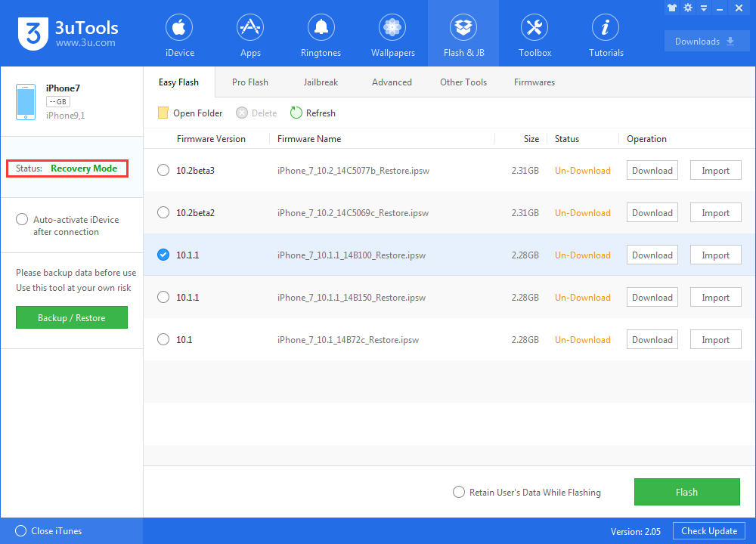756x544 pixels.
Task: Switch to the Jailbreak tab
Action: [321, 82]
